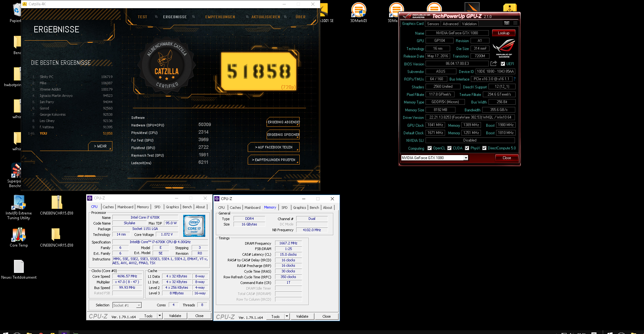Open Intel Extreme Tuning Utility shortcut
644x334 pixels.
point(19,207)
